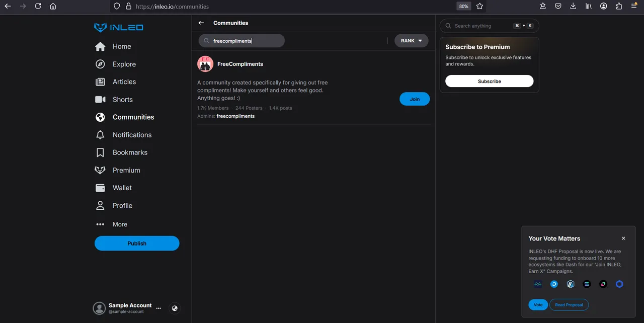The image size is (644, 323).
Task: Go to Home menu item
Action: click(x=122, y=46)
